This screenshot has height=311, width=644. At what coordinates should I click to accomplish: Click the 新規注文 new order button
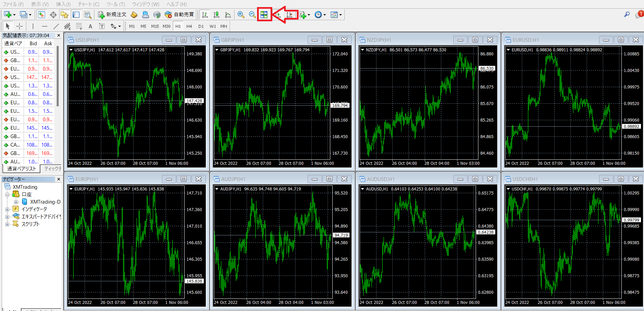point(112,15)
